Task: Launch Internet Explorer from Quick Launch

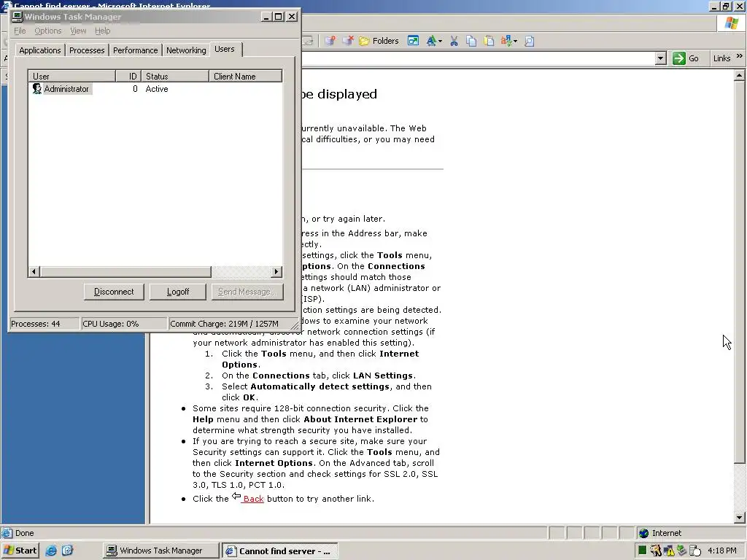Action: 51,551
